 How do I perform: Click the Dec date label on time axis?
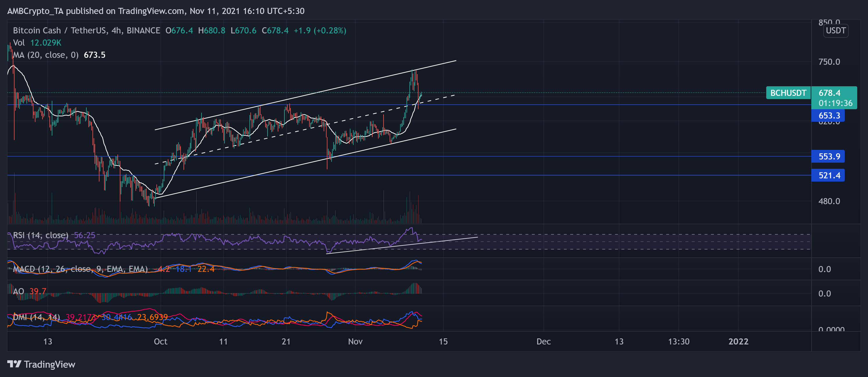pos(543,341)
